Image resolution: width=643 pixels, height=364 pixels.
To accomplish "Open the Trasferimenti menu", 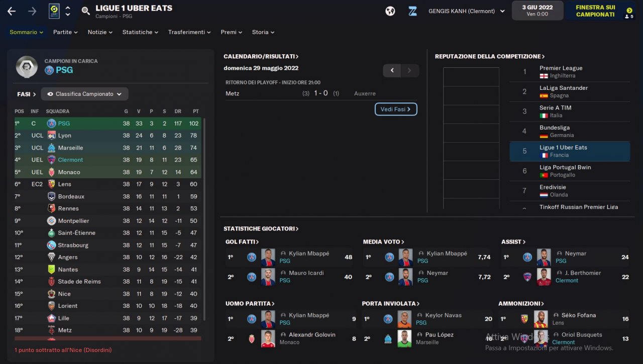I will coord(189,32).
